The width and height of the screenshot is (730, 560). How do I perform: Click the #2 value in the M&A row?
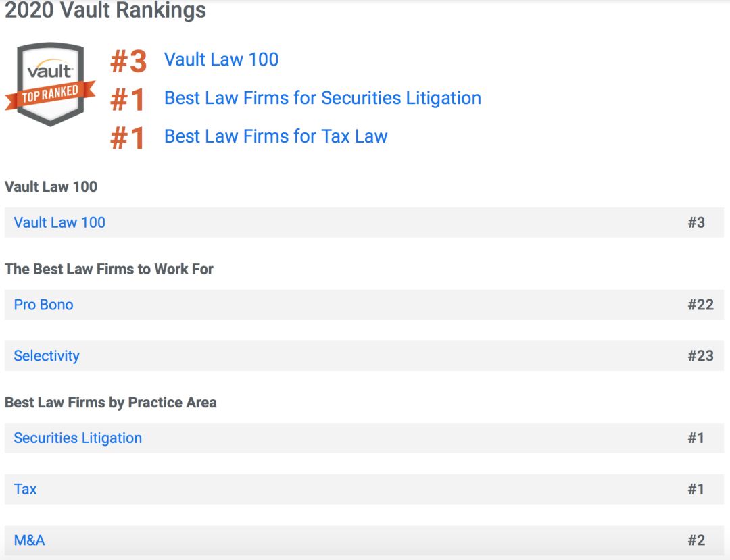(696, 540)
